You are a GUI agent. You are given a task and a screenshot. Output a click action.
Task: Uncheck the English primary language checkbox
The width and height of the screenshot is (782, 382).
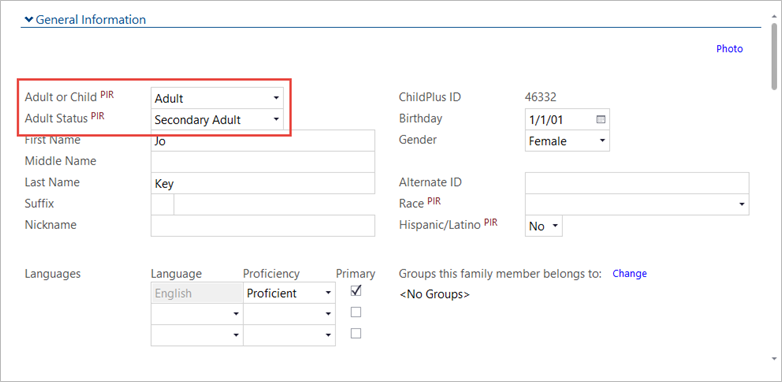[356, 291]
